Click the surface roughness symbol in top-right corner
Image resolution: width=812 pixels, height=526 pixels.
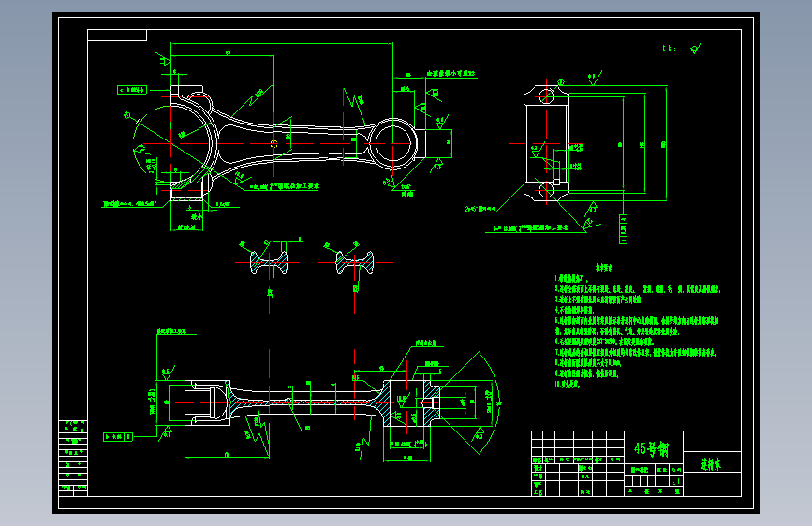696,48
